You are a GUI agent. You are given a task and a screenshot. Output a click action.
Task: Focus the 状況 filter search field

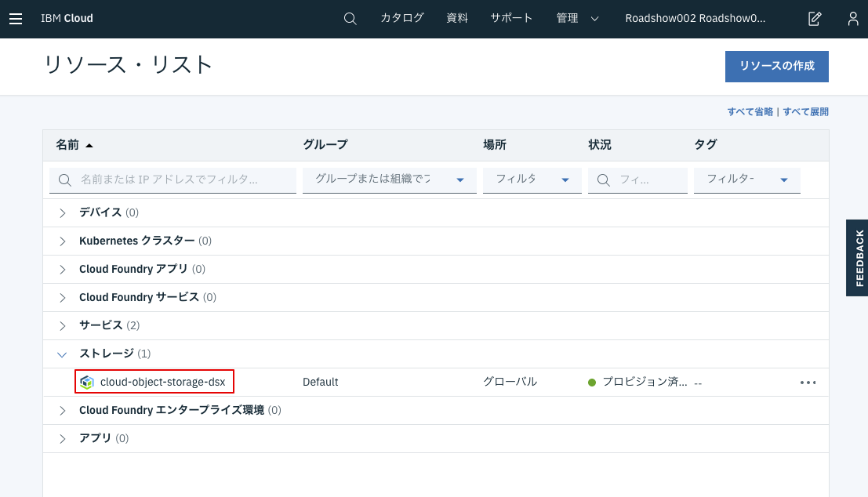(637, 180)
